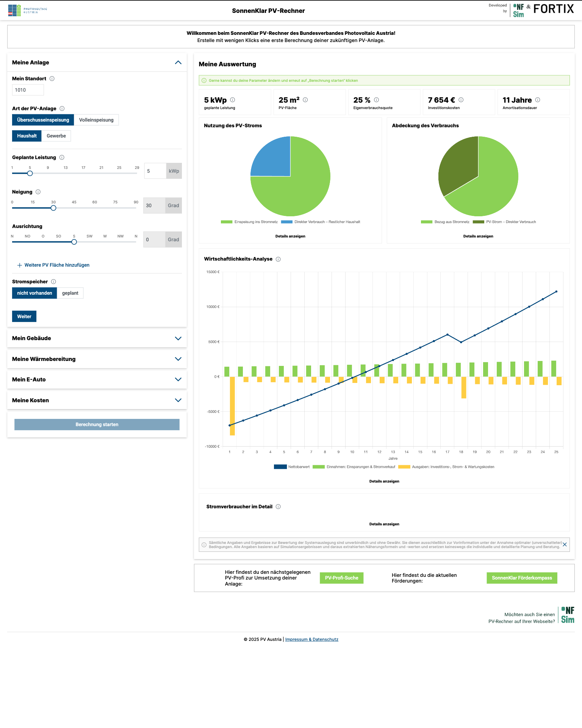
Task: Click the Neigung info icon
Action: (38, 192)
